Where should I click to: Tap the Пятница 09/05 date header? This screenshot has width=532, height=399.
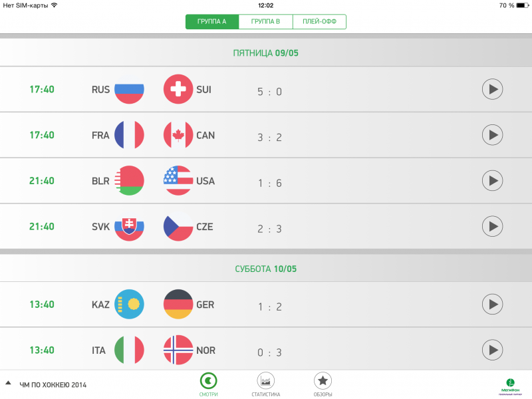(266, 53)
